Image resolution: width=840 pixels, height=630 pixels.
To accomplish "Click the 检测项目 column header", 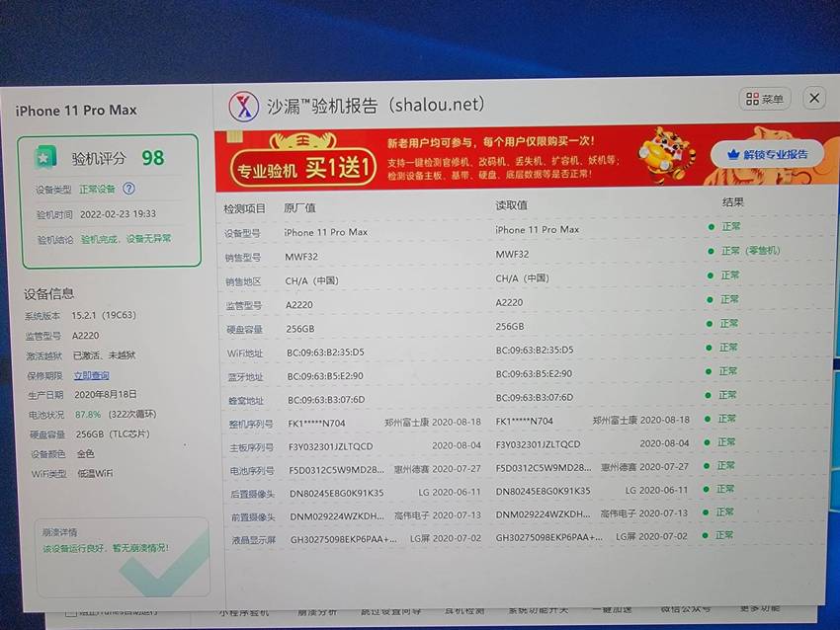I will pos(244,208).
